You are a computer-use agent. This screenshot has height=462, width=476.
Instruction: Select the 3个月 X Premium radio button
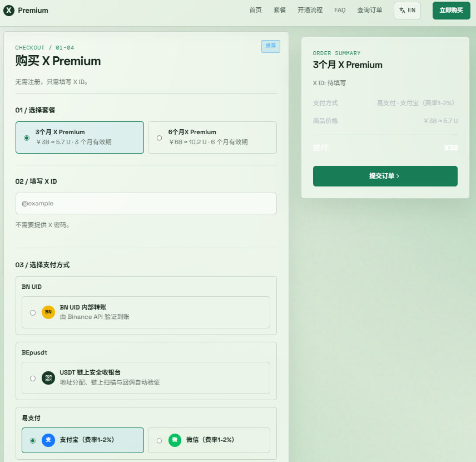click(x=27, y=138)
